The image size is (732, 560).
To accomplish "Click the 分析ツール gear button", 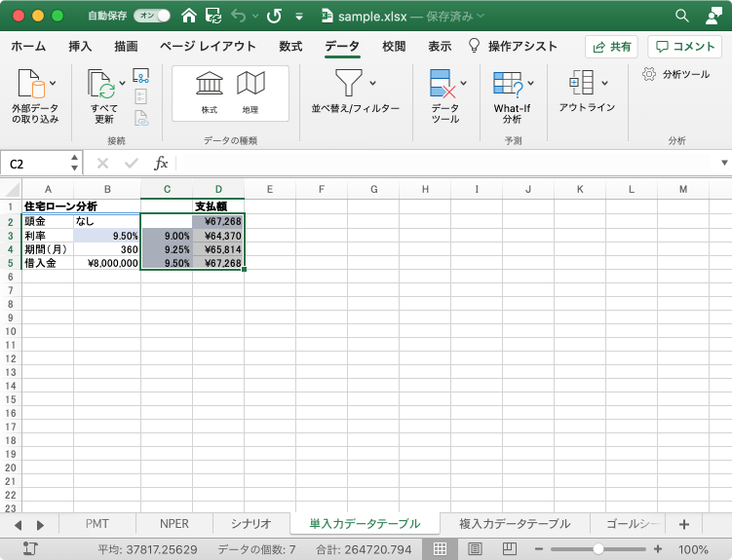I will click(x=676, y=74).
